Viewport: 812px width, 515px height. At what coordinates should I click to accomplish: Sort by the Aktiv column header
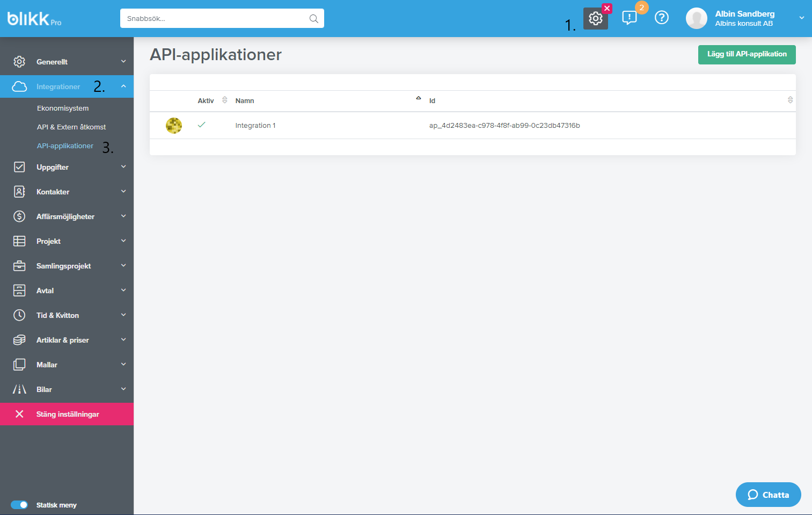206,100
